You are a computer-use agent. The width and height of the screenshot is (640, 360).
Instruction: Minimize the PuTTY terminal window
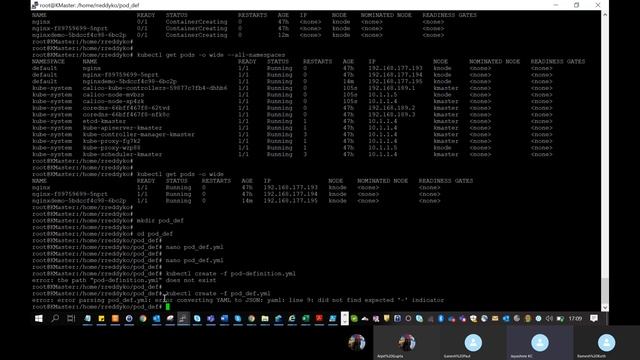click(556, 5)
